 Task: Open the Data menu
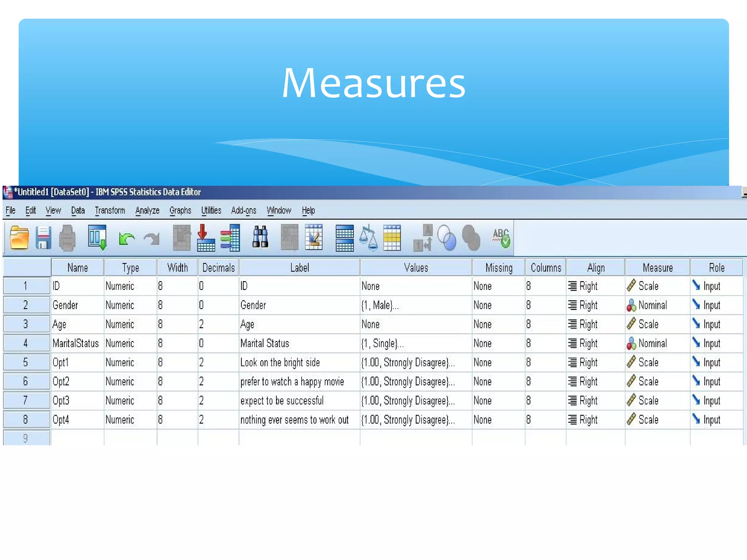click(78, 210)
